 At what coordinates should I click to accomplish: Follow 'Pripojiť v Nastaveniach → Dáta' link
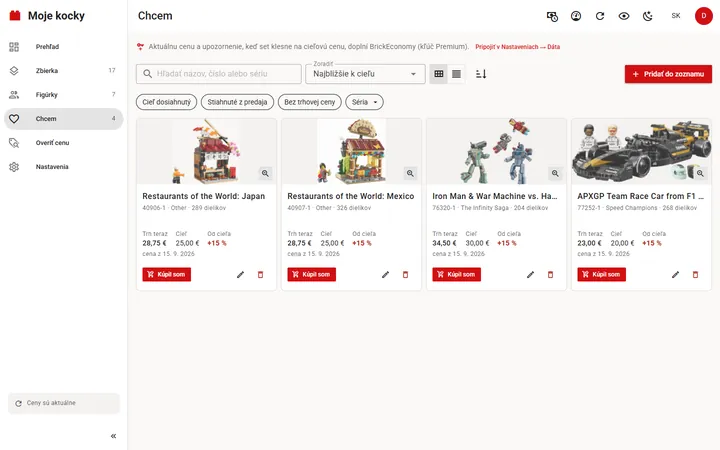518,47
